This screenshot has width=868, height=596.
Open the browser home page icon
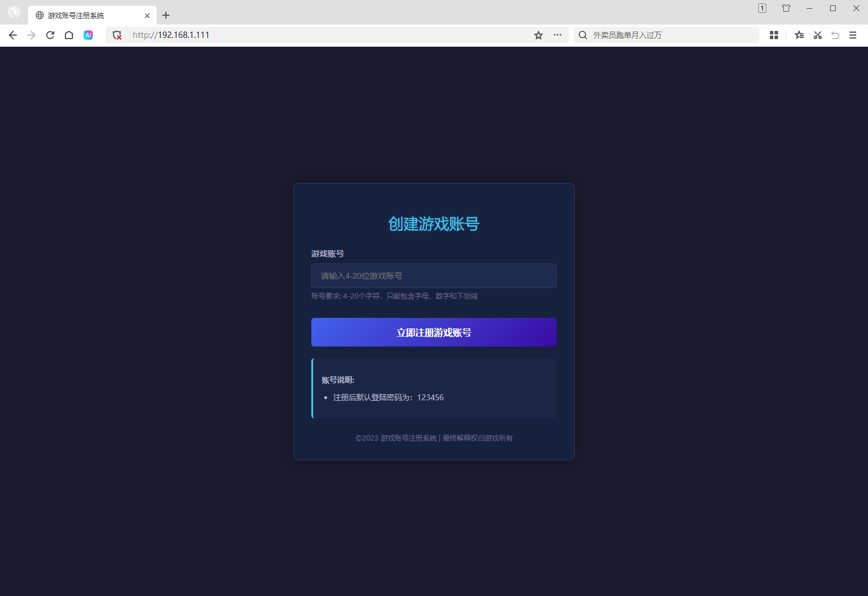[68, 35]
